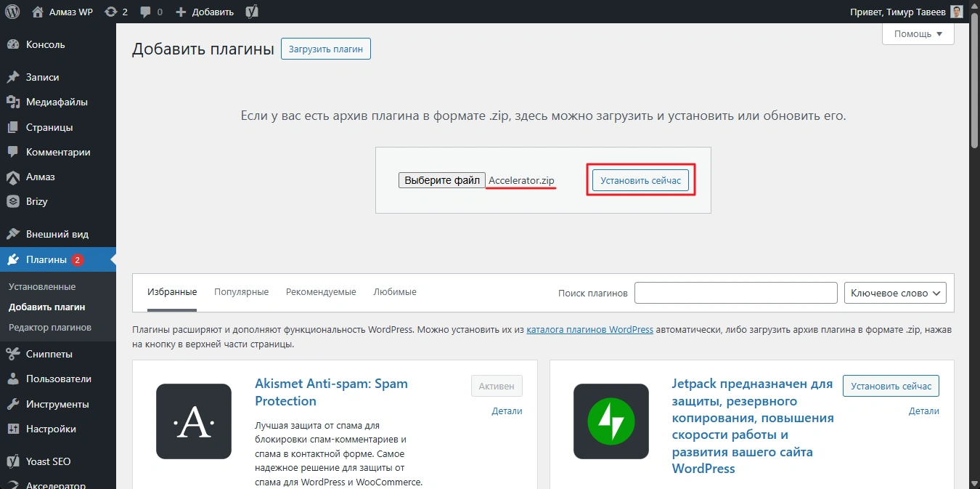Image resolution: width=980 pixels, height=489 pixels.
Task: Click the Jetpack plugin green logo
Action: 611,421
